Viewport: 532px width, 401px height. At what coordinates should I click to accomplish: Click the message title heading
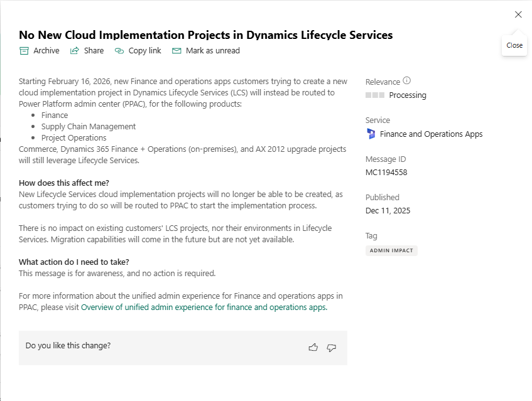pos(205,35)
